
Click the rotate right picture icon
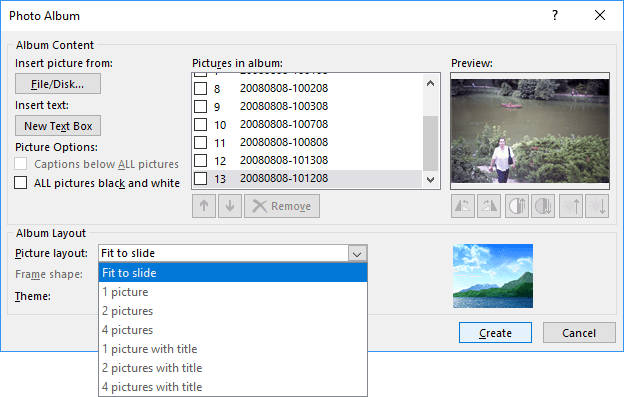click(489, 206)
